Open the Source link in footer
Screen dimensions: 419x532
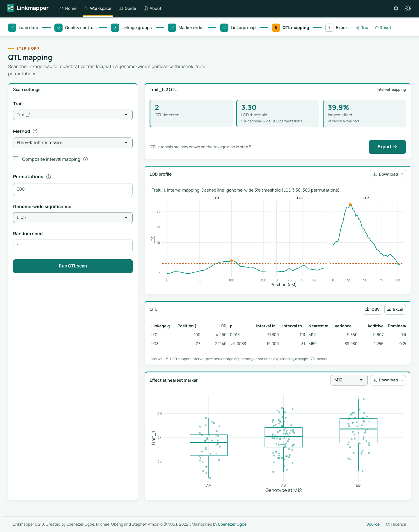tap(373, 524)
